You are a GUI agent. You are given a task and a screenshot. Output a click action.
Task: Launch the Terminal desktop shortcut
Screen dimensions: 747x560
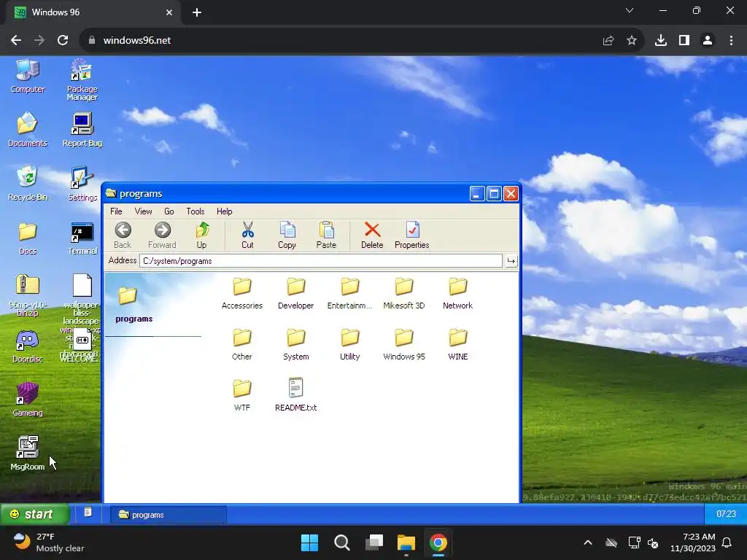click(82, 238)
